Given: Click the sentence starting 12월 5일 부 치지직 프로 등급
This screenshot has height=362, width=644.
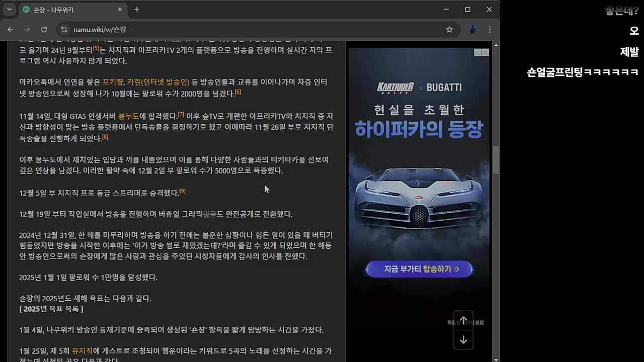Looking at the screenshot, I should coord(99,193).
